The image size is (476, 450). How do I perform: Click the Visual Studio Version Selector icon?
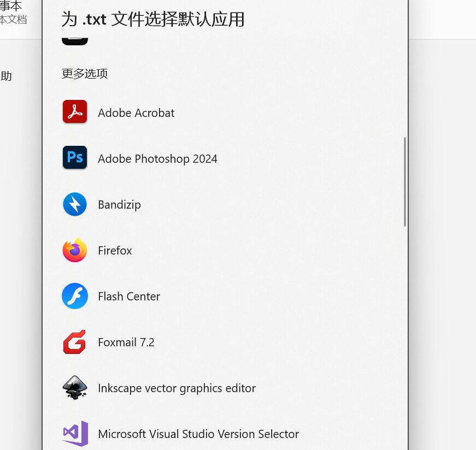pos(75,434)
